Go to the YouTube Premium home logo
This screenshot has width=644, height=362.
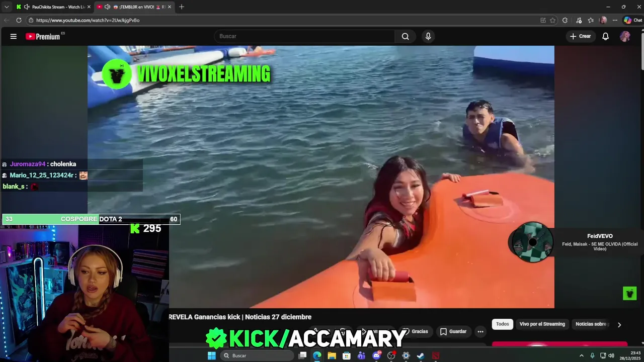pyautogui.click(x=43, y=36)
